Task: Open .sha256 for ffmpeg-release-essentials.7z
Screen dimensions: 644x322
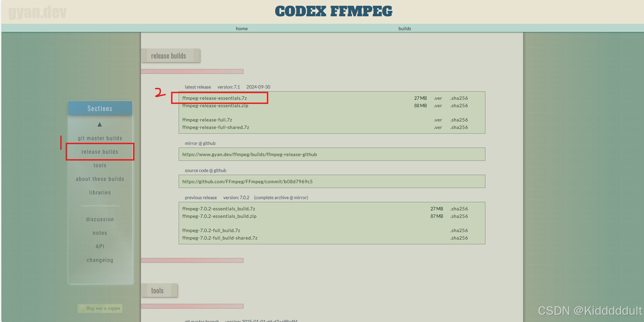Action: 459,98
